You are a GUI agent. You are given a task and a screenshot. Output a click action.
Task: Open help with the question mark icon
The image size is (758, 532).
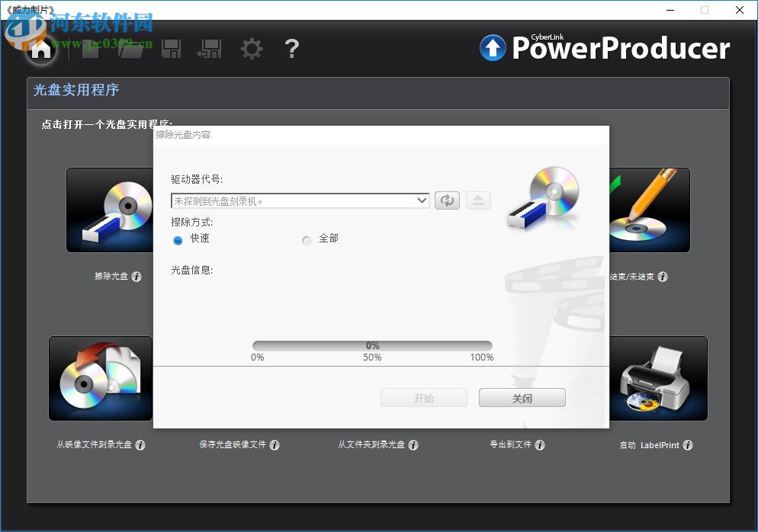292,49
